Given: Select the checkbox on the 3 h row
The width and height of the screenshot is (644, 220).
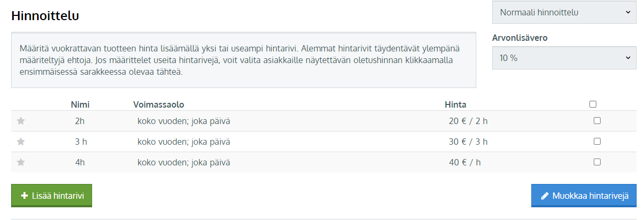Looking at the screenshot, I should 597,142.
